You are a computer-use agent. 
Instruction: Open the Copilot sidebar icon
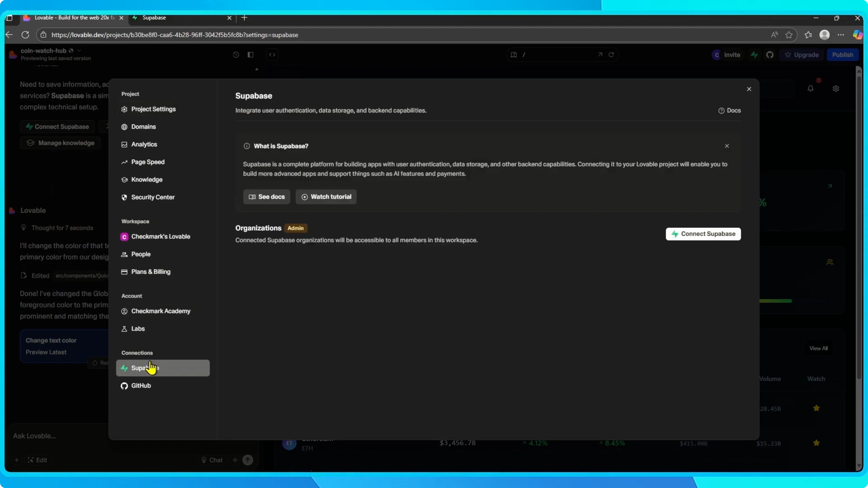click(x=858, y=35)
